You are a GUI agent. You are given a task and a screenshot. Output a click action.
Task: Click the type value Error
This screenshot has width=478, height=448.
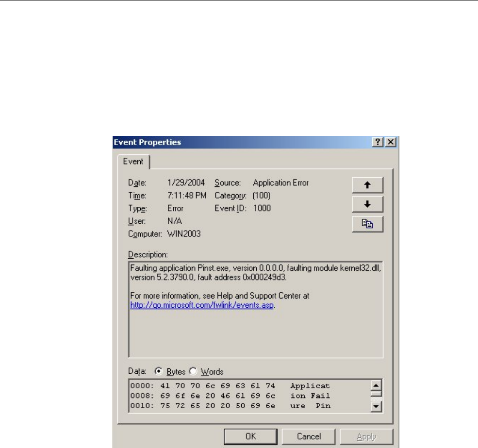tap(175, 208)
